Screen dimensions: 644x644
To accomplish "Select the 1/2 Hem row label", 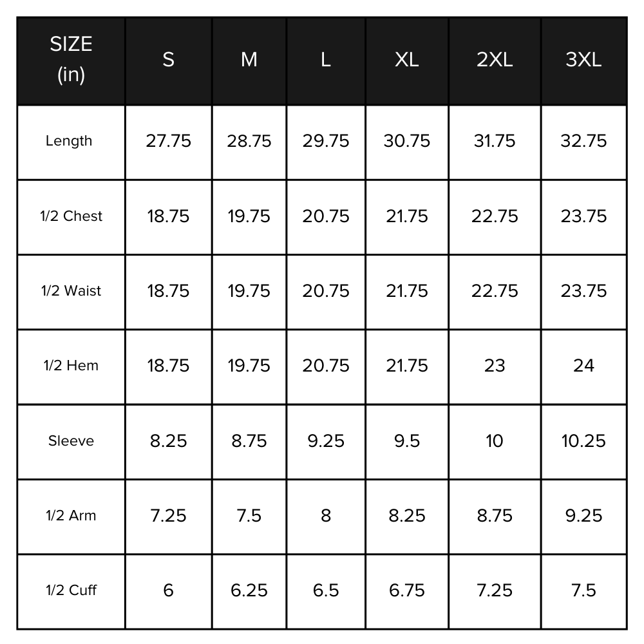I will tap(71, 366).
